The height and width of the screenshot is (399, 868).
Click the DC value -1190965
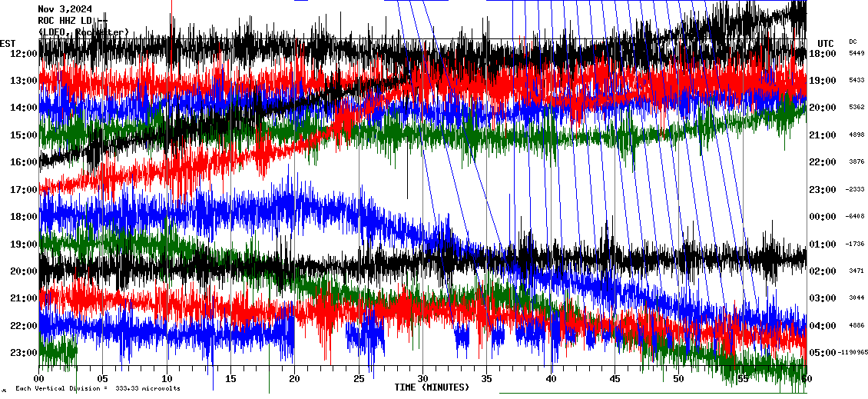pos(853,353)
